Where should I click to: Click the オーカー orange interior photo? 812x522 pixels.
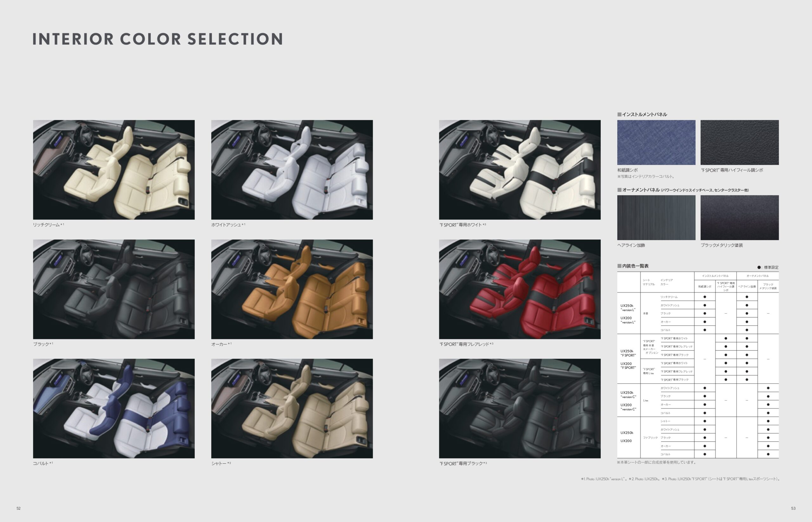tap(292, 289)
